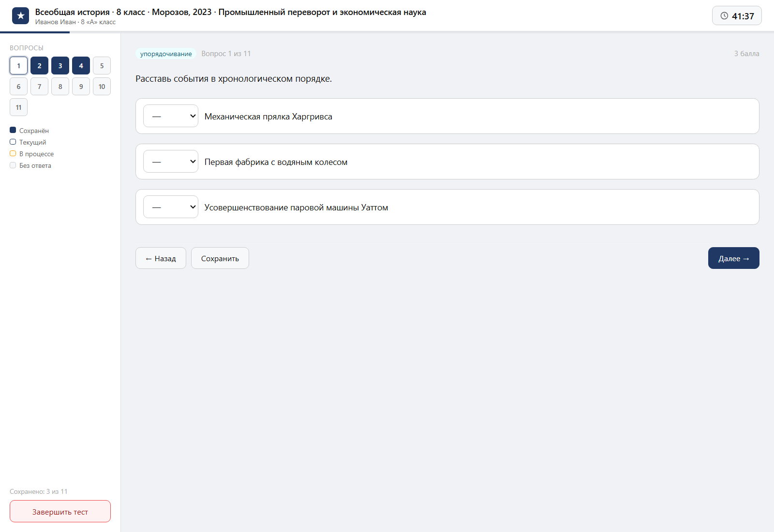Click the text Первая фабрика с водяным колесом
This screenshot has height=532, width=774.
click(x=276, y=162)
